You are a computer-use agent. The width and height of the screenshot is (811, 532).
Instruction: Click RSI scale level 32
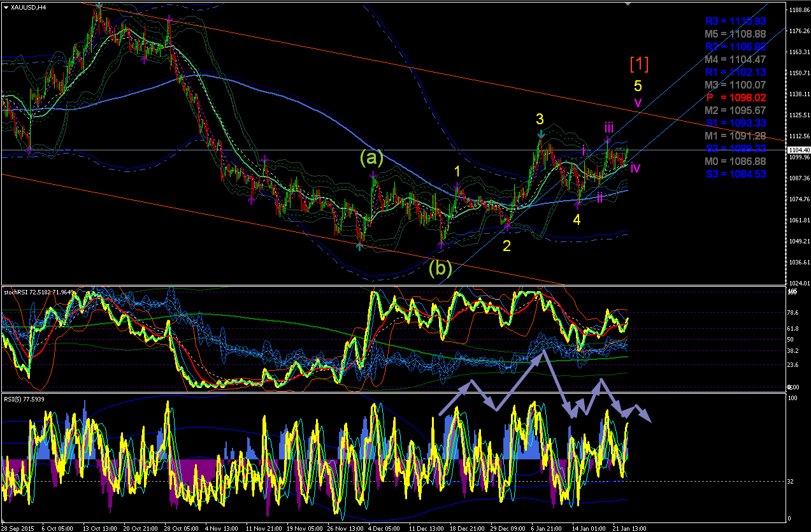click(x=791, y=481)
